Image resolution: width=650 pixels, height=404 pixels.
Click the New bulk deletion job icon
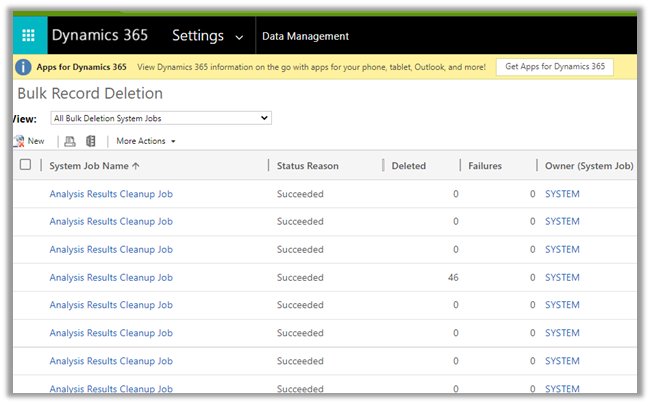click(20, 142)
